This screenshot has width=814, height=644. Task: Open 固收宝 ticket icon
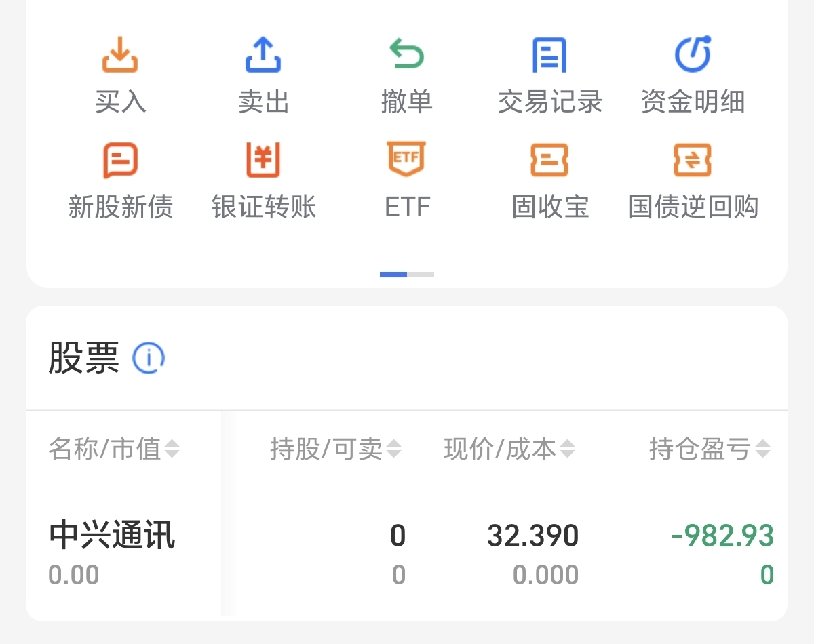coord(549,160)
